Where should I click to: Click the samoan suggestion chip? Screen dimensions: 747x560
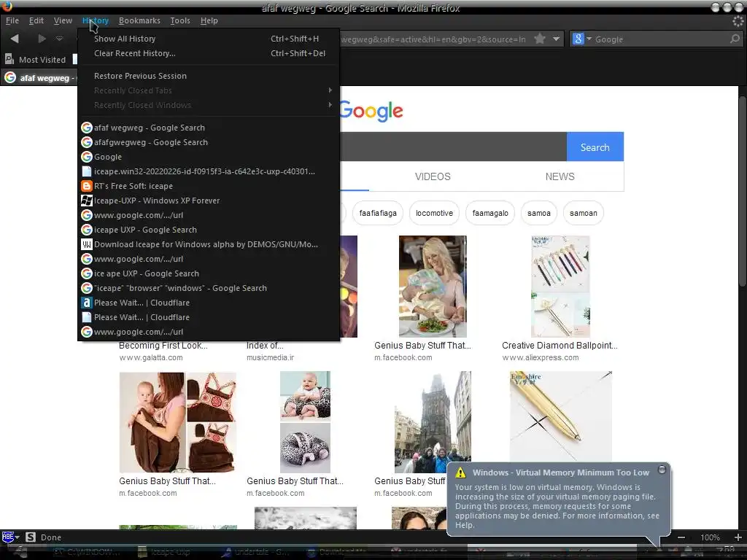point(583,213)
